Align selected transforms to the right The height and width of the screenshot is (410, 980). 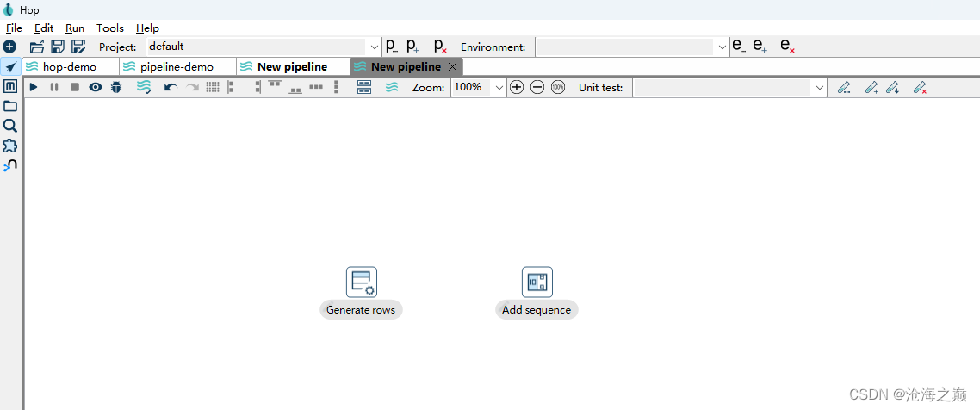(x=257, y=88)
